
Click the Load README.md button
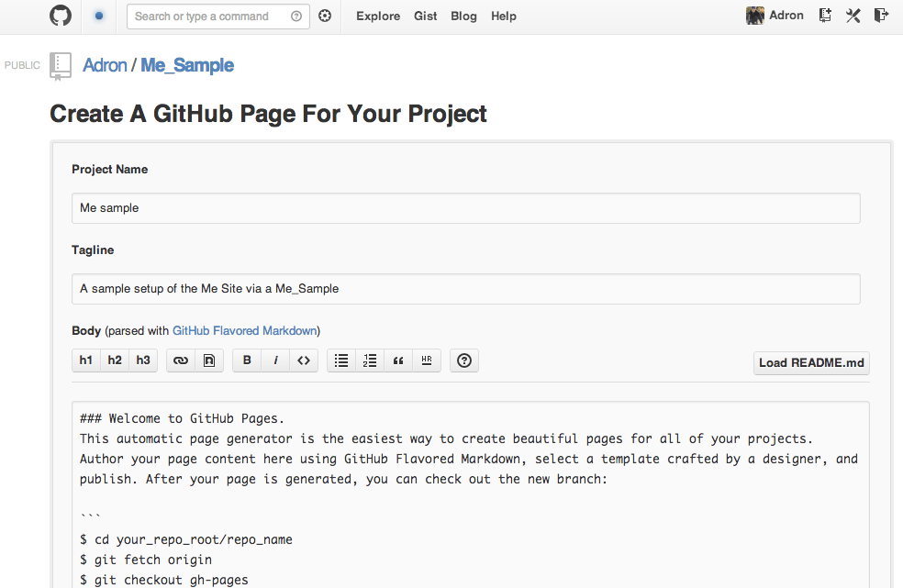tap(811, 362)
